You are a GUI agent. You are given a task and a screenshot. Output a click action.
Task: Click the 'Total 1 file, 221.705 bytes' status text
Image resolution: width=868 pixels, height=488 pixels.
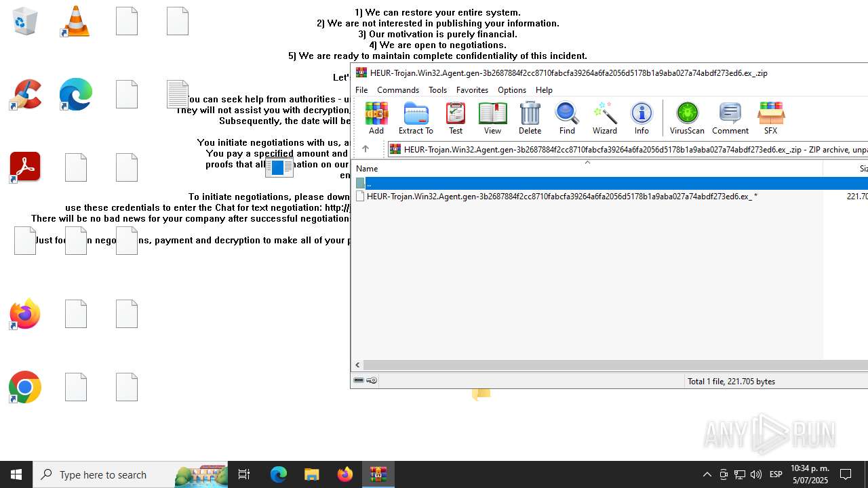pos(731,381)
